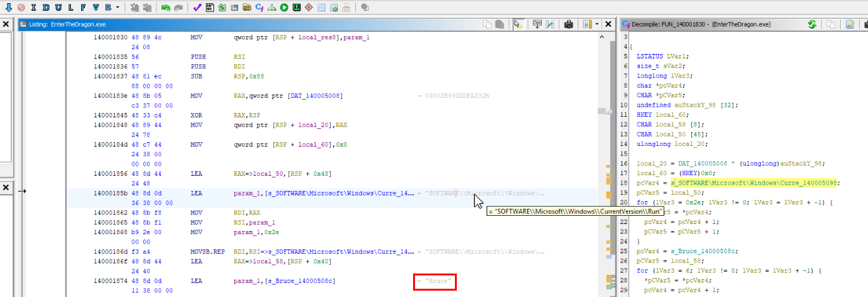Open the Decompiler 'Cf' toolbar icon

(260, 8)
